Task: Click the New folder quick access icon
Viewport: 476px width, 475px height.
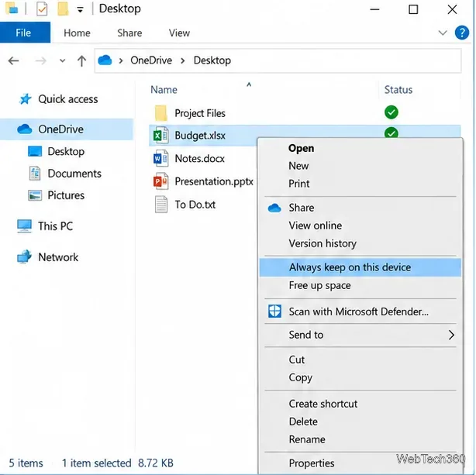Action: coord(63,9)
